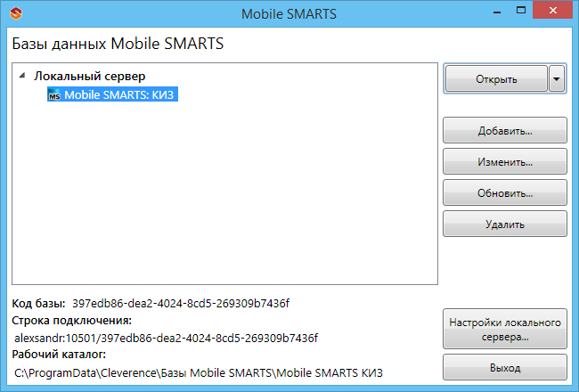Viewport: 579px width, 392px height.
Task: Minimize the Mobile SMARTS window
Action: pos(497,12)
